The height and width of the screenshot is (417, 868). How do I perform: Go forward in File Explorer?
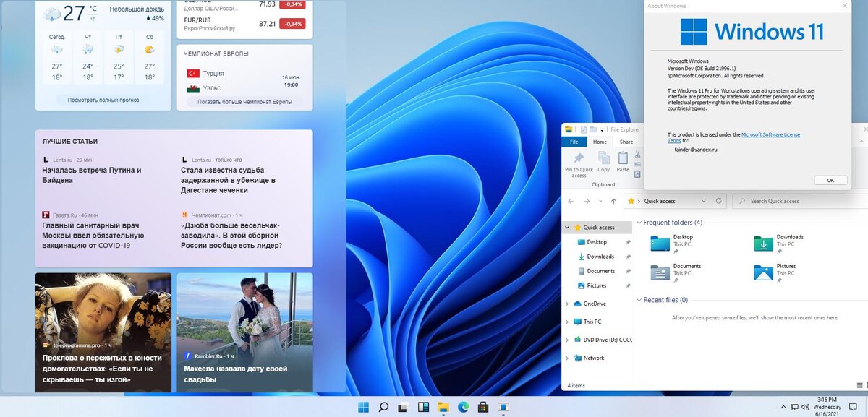coord(588,201)
